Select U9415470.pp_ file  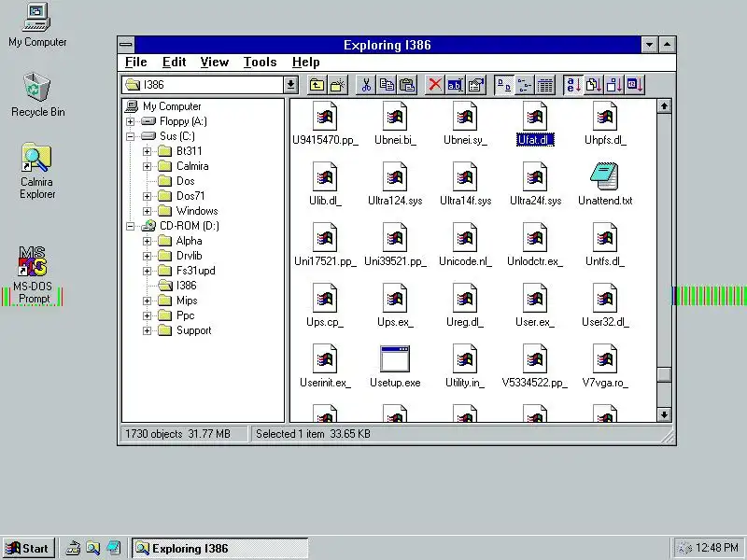click(325, 123)
